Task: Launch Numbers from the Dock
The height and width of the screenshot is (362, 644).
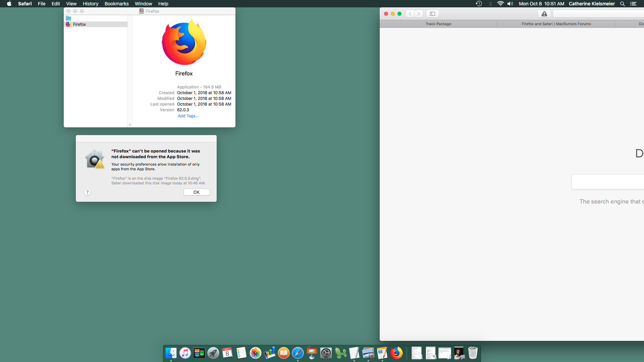Action: coord(270,353)
